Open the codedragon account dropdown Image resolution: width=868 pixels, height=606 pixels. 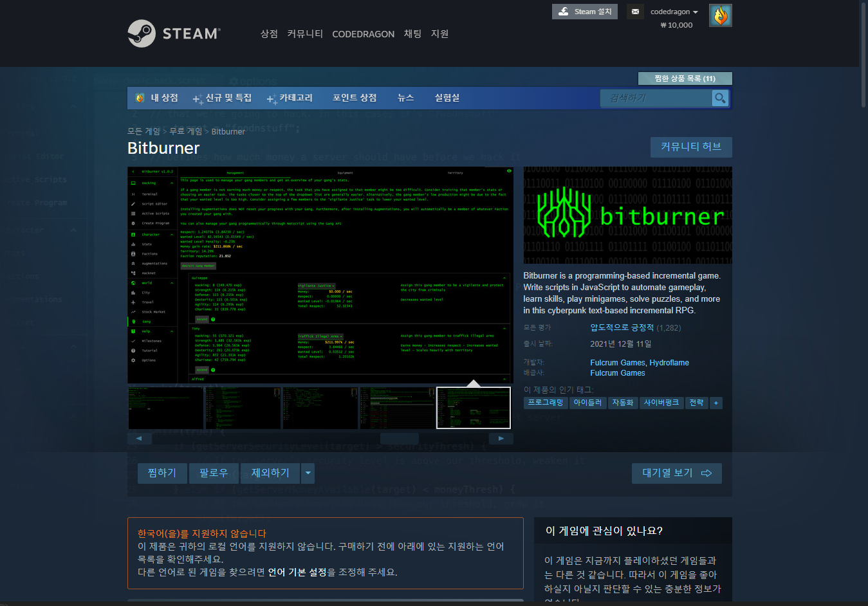pos(674,12)
